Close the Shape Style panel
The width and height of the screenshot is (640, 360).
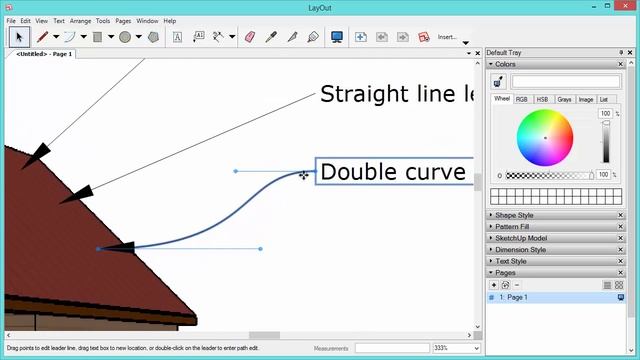(620, 215)
